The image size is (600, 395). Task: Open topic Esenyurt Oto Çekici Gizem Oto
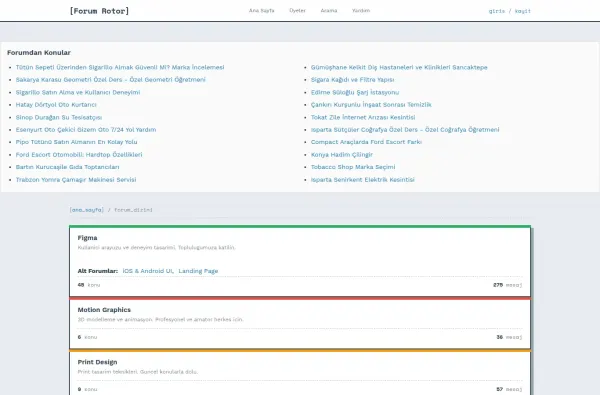click(x=86, y=130)
